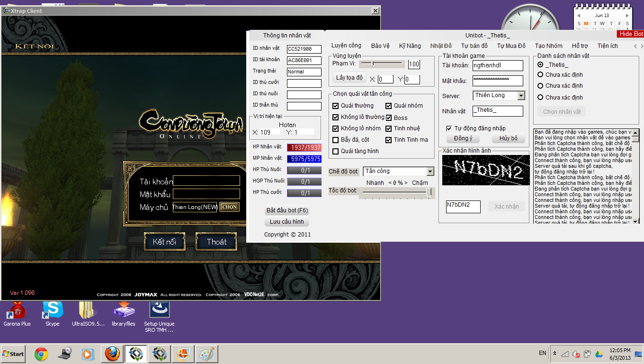644x364 pixels.
Task: Open the Skype desktop shortcut
Action: tap(52, 313)
